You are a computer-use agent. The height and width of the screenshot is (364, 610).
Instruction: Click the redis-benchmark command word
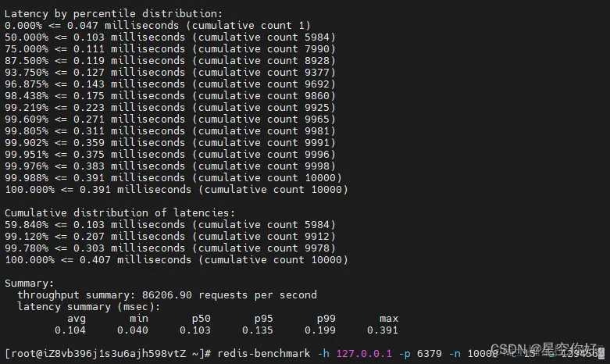tap(264, 354)
